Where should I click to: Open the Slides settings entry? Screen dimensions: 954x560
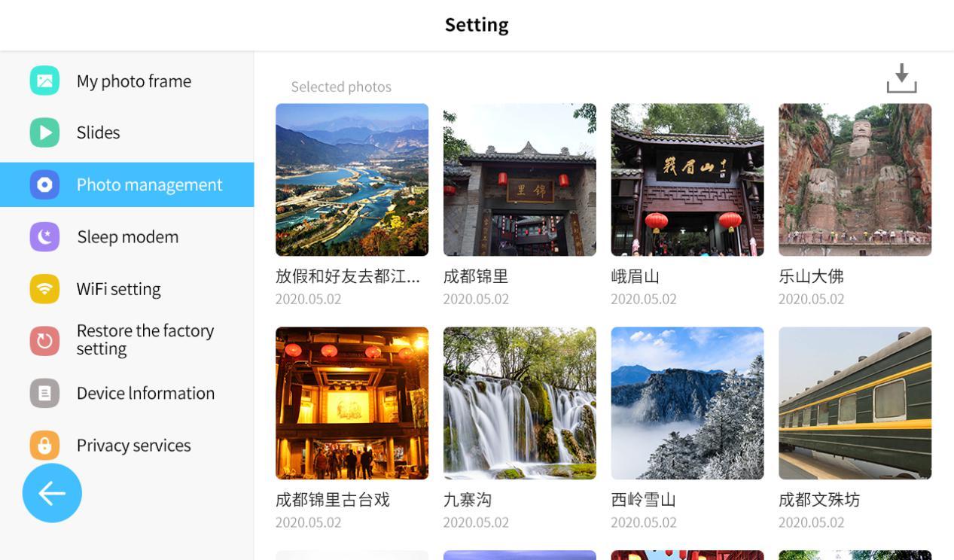click(126, 132)
